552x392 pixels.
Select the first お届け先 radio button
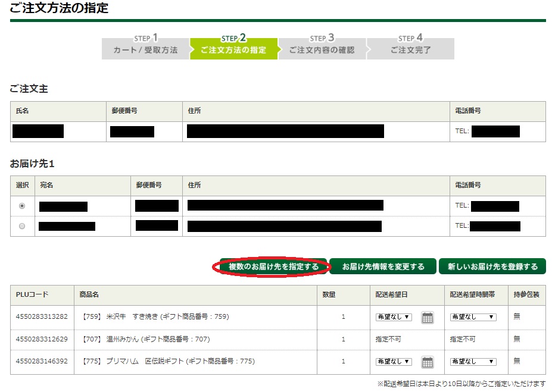[x=22, y=206]
